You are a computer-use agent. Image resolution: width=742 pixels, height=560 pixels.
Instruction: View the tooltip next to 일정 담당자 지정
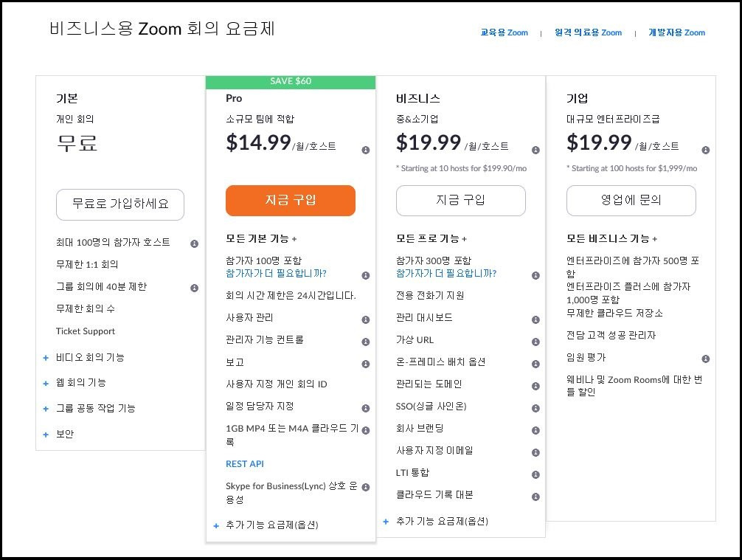[x=365, y=407]
